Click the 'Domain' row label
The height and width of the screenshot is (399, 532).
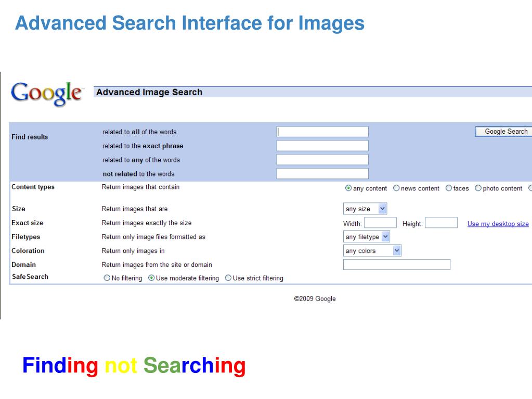pyautogui.click(x=24, y=265)
